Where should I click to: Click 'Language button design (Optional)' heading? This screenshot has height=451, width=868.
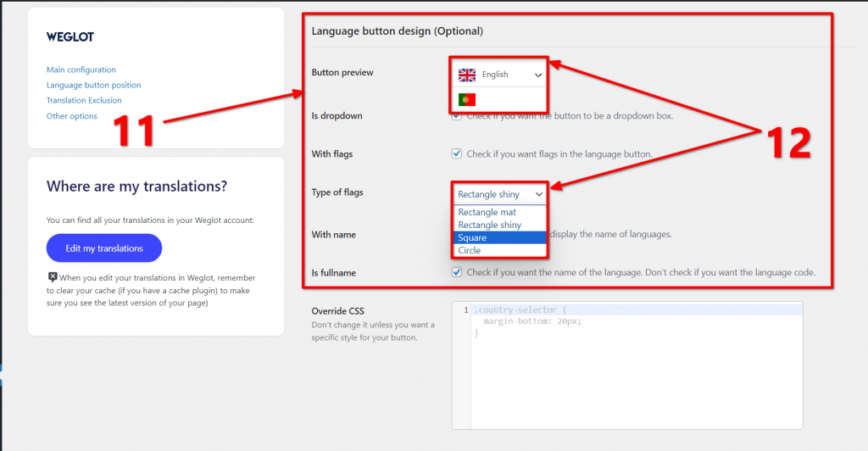[x=397, y=31]
